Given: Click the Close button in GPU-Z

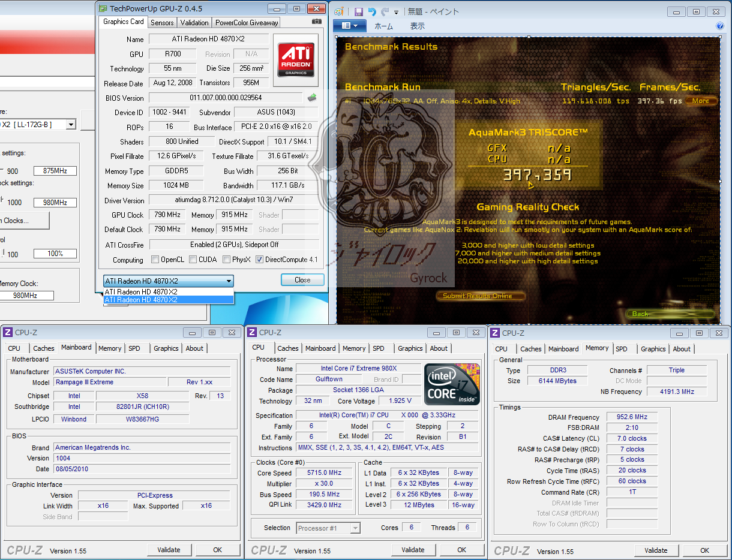Looking at the screenshot, I should tap(302, 280).
